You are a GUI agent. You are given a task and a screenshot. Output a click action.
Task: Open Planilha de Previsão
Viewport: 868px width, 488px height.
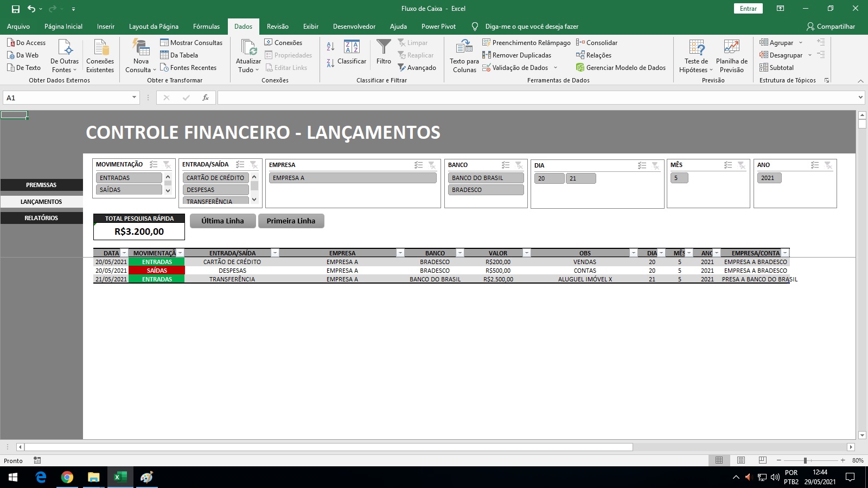(731, 56)
